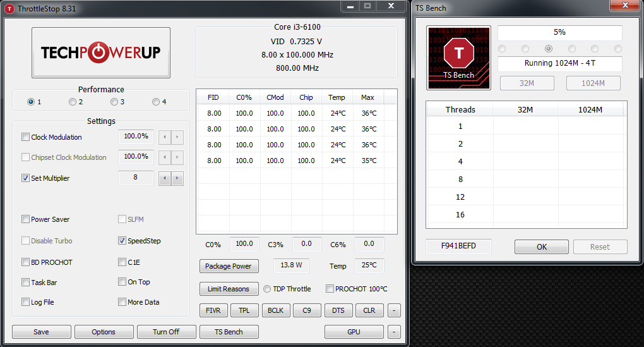644x347 pixels.
Task: Select Performance profile 3
Action: click(114, 102)
